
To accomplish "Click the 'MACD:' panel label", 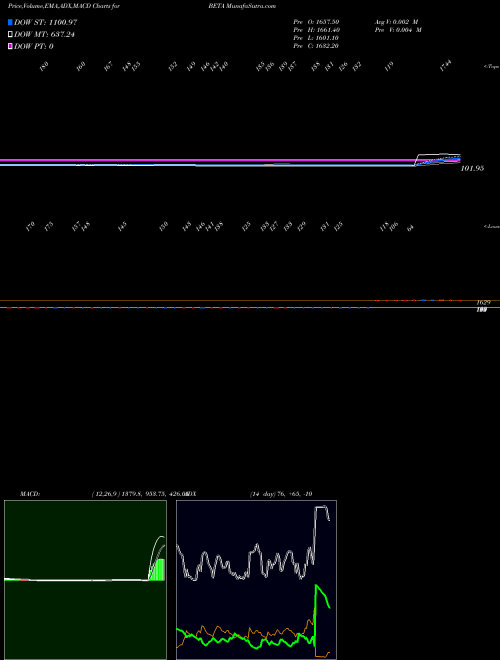I will point(30,494).
